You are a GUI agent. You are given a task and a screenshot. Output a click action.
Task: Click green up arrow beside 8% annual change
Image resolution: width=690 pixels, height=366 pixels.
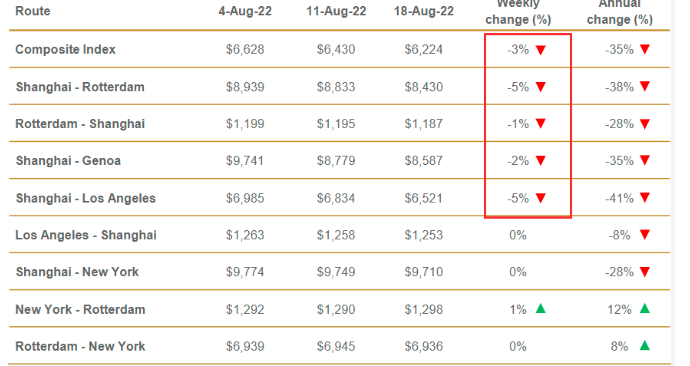pyautogui.click(x=645, y=346)
